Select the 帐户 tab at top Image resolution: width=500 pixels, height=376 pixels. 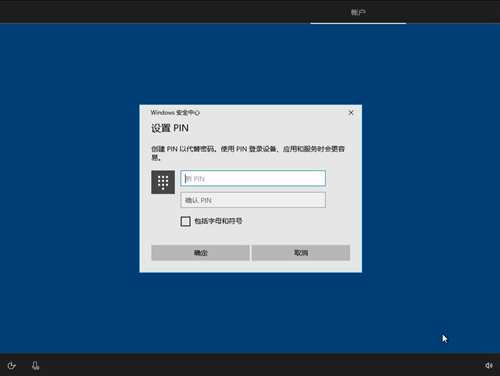point(358,12)
